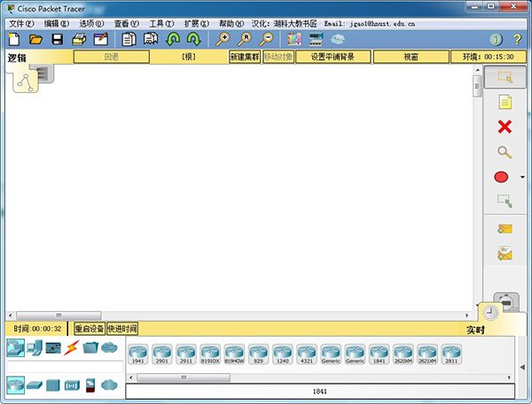Click the 新建集群 button
This screenshot has height=404, width=532.
(245, 57)
